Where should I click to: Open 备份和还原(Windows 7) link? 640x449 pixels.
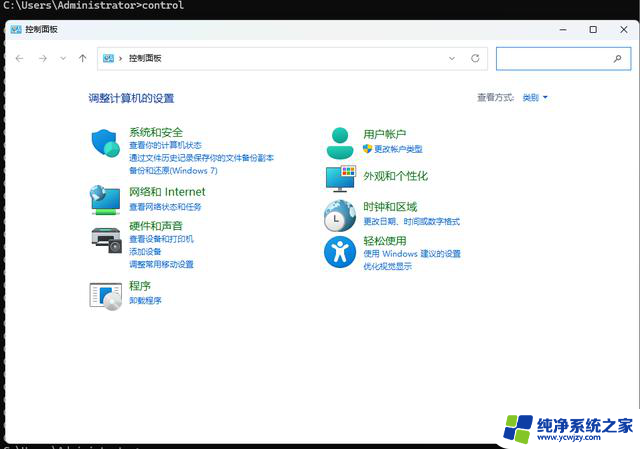173,170
